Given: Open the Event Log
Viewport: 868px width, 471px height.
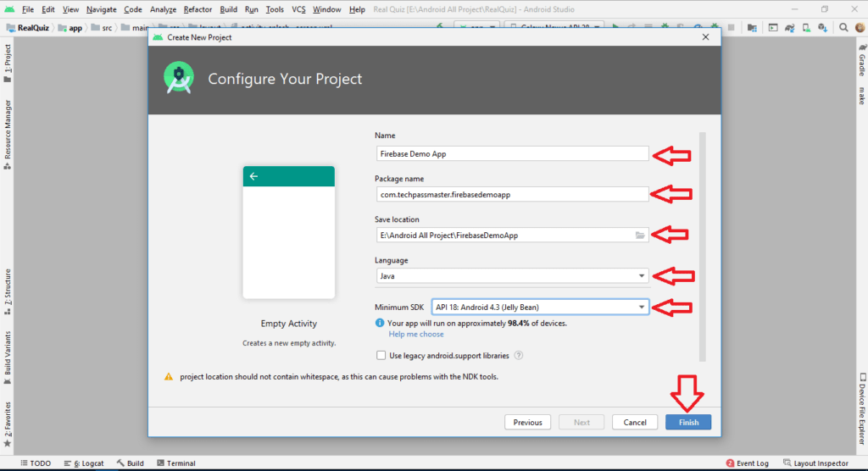Looking at the screenshot, I should point(748,463).
